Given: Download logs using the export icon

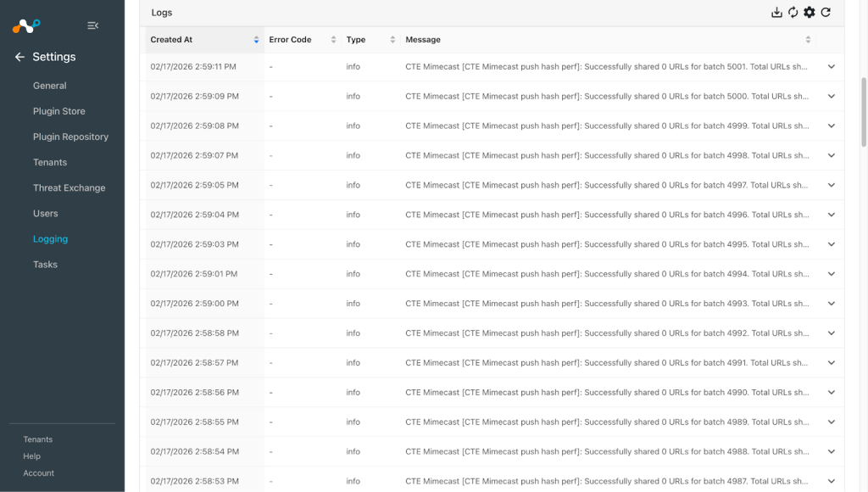Looking at the screenshot, I should click(776, 12).
